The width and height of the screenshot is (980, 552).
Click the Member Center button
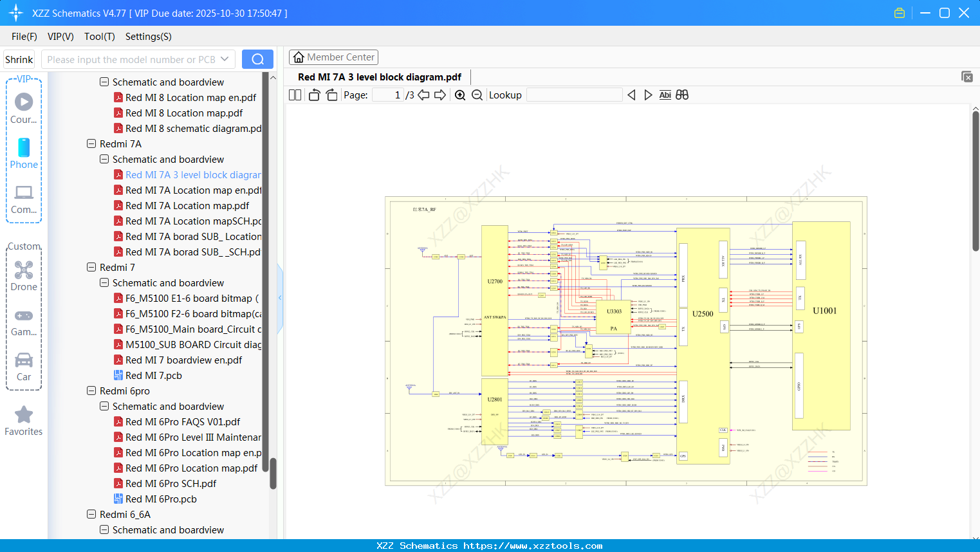coord(333,57)
